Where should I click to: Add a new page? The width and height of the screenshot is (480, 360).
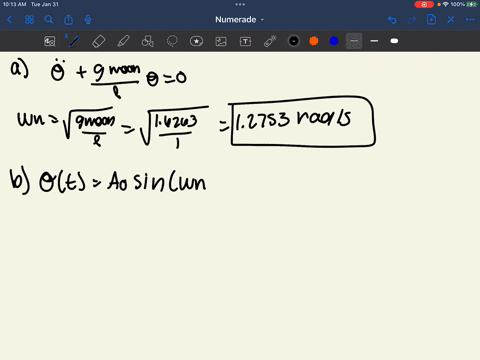(431, 19)
